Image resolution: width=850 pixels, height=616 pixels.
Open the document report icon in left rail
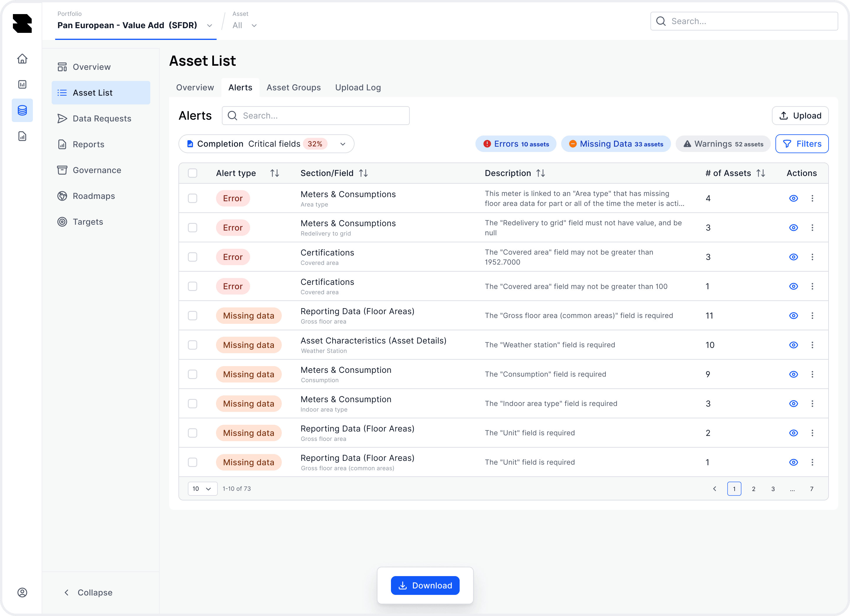tap(22, 136)
